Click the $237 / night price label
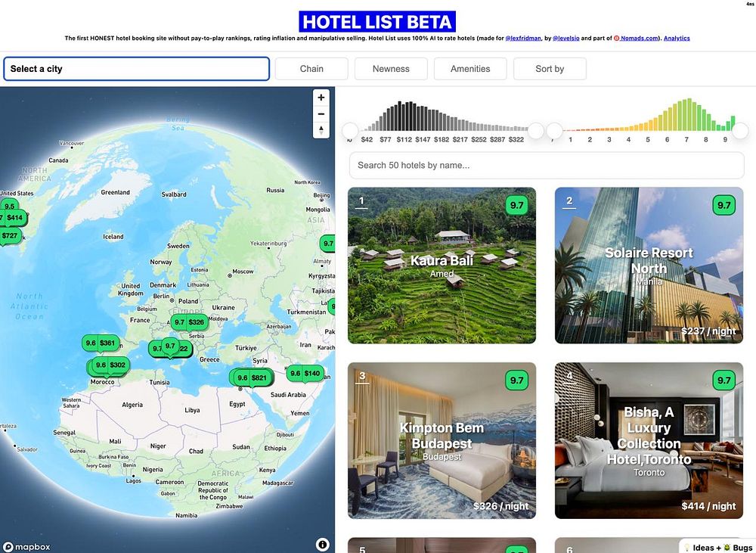756x553 pixels. pos(708,331)
